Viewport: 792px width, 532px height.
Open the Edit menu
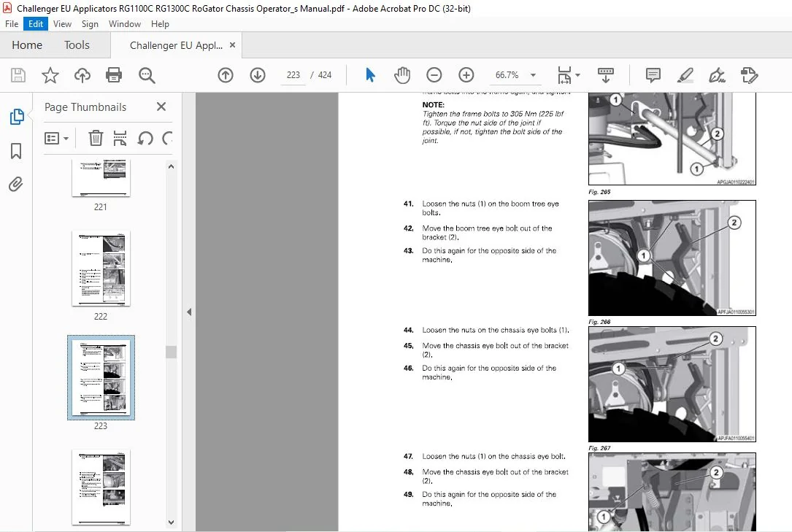35,24
